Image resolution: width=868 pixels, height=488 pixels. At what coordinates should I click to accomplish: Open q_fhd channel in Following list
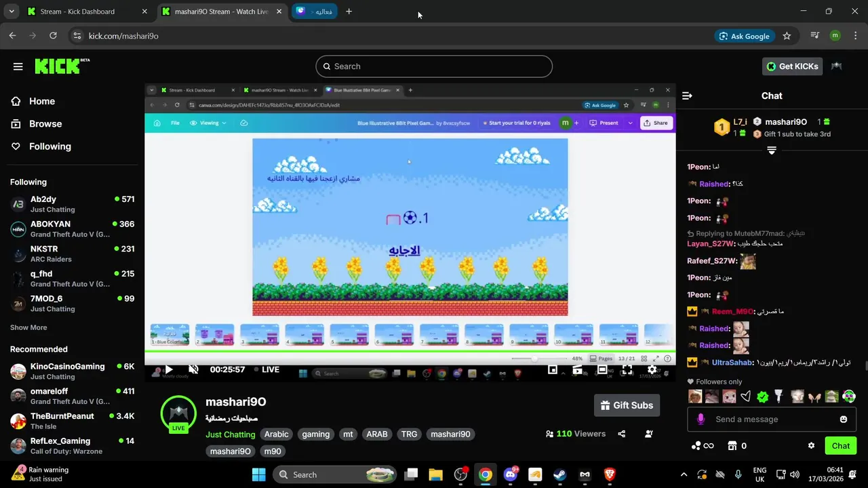pos(72,279)
